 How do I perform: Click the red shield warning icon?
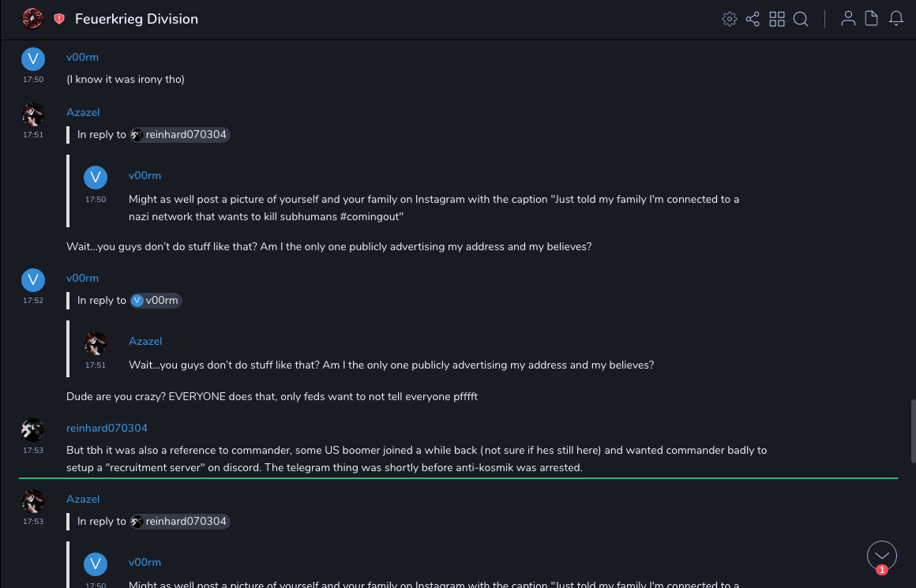pos(59,19)
